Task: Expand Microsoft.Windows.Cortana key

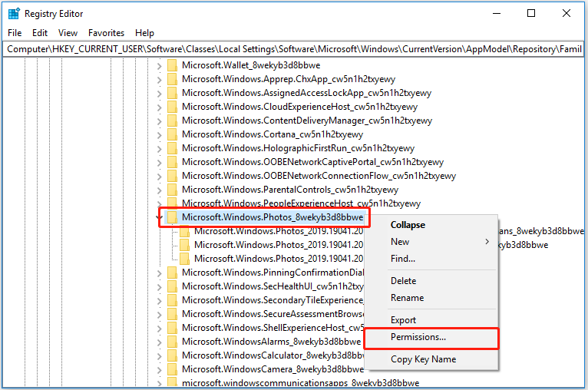Action: 160,135
